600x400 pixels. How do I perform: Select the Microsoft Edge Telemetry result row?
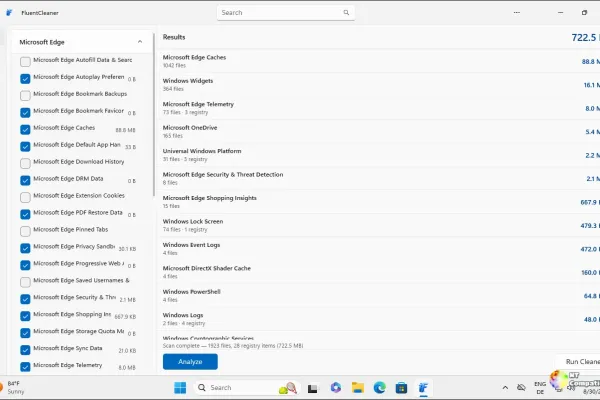(381, 108)
